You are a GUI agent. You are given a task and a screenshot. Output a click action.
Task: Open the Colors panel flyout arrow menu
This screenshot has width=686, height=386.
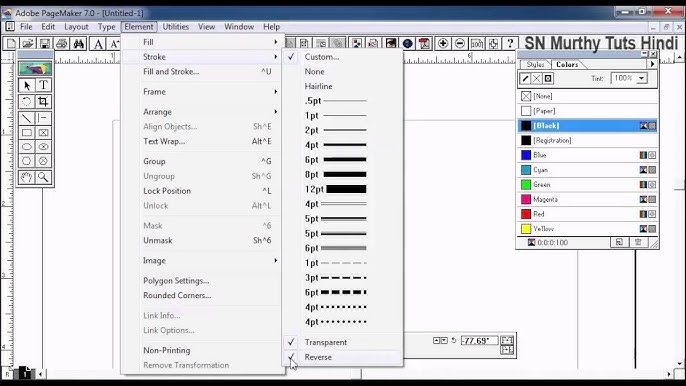click(652, 64)
